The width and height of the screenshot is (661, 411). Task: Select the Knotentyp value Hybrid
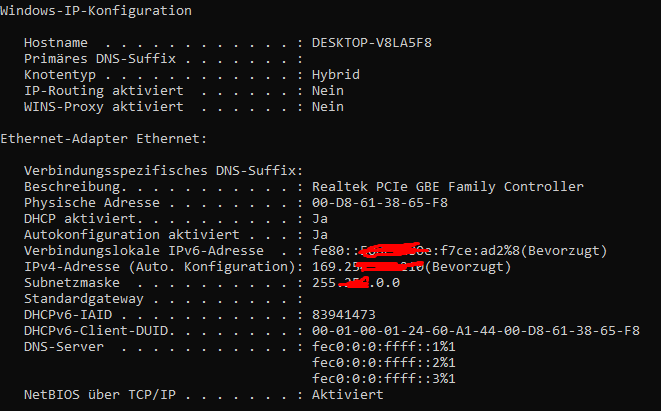[336, 75]
